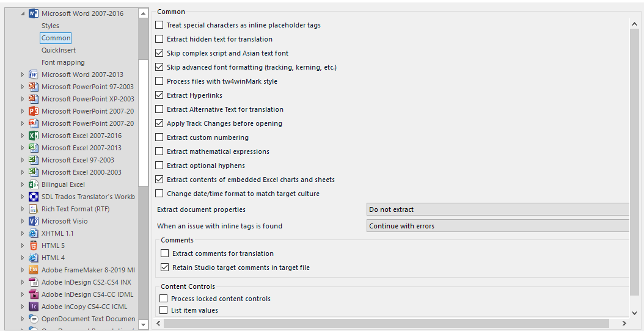
Task: Uncheck Skip advanced font formatting
Action: 159,67
